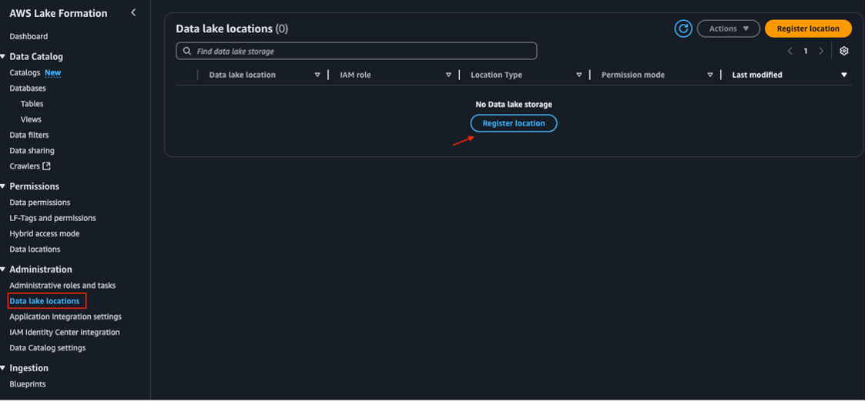Go to previous page arrow
This screenshot has height=402, width=868.
790,51
